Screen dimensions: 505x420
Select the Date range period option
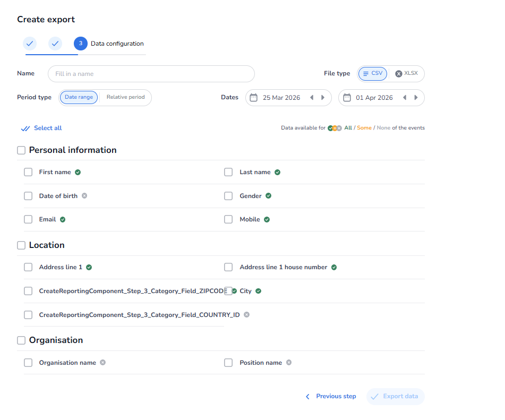79,98
